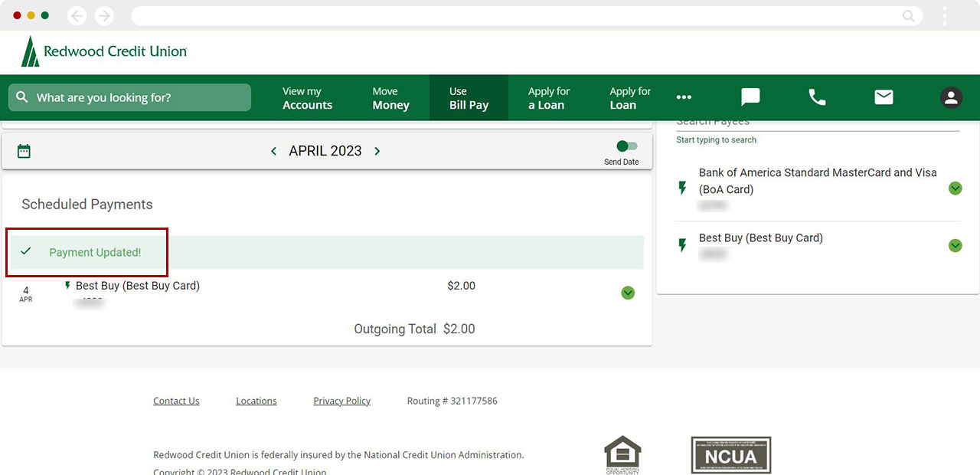980x475 pixels.
Task: Click the browser address bar search icon
Action: coord(908,15)
